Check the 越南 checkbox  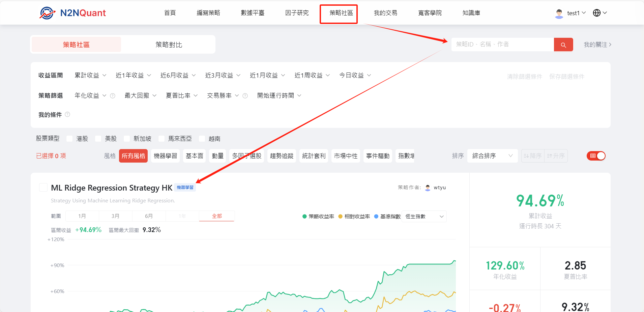click(x=202, y=139)
